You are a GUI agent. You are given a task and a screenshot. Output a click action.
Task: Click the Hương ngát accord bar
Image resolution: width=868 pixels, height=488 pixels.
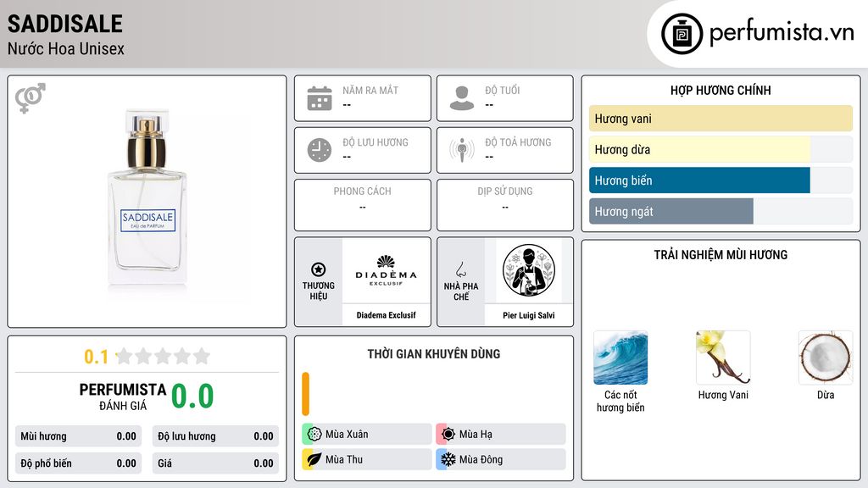(721, 211)
